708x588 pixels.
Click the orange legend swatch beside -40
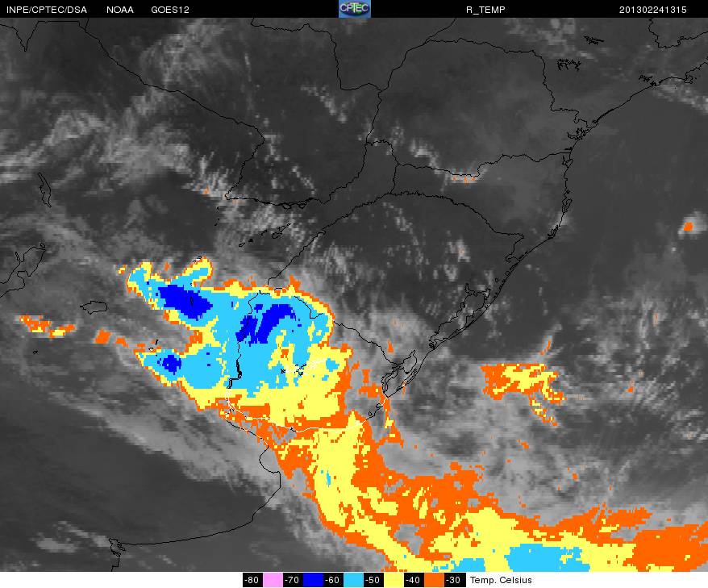point(434,580)
